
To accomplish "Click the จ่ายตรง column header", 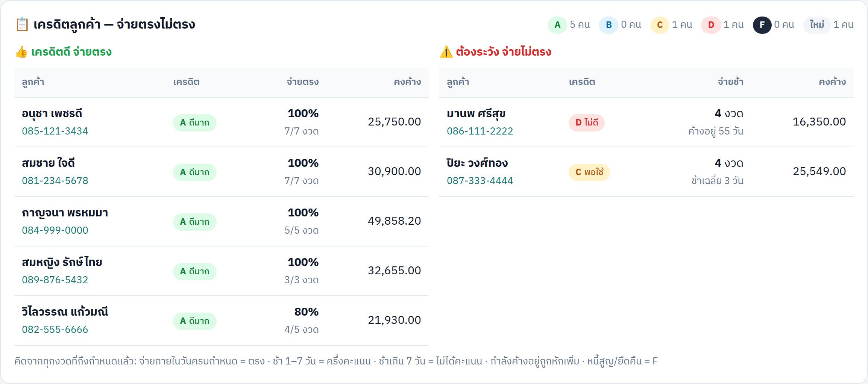I will tap(303, 82).
